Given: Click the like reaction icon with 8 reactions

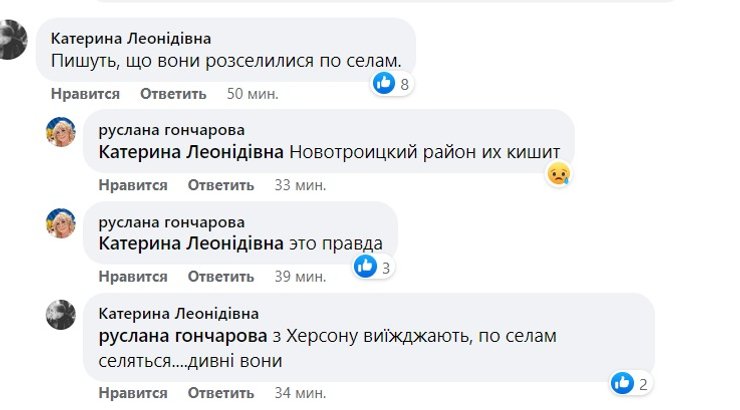Looking at the screenshot, I should click(385, 84).
